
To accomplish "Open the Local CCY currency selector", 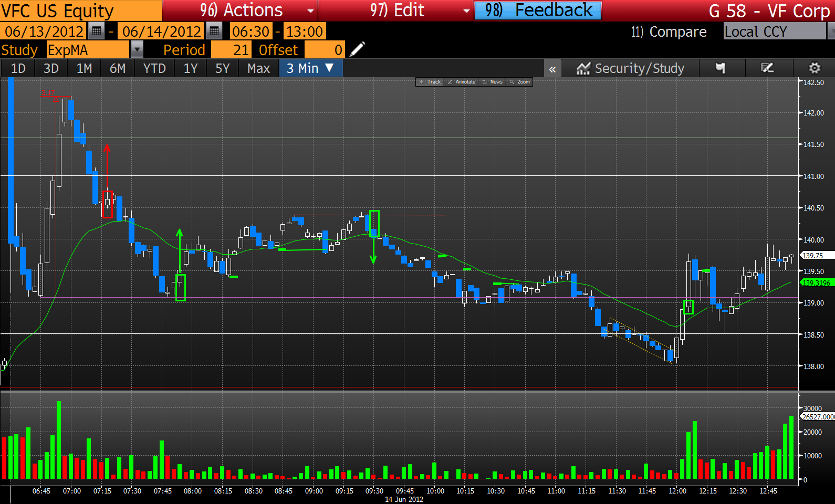I will [775, 31].
